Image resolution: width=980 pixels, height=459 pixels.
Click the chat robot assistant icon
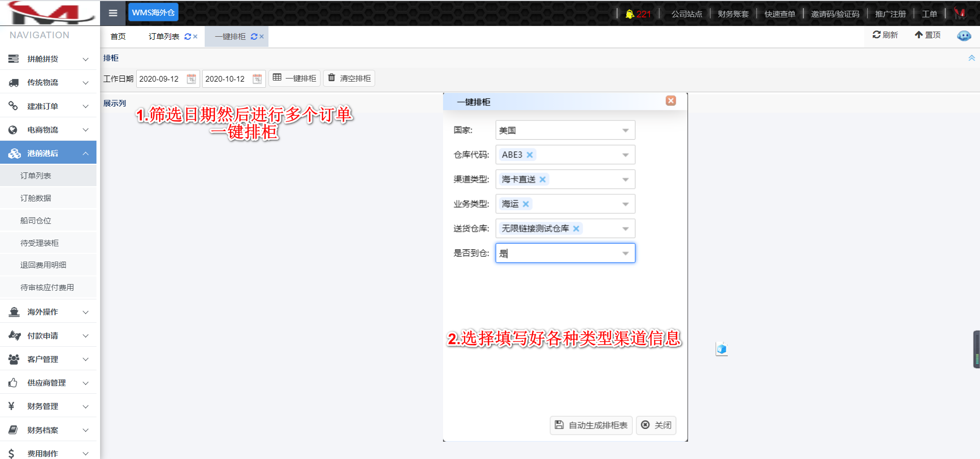coord(964,36)
